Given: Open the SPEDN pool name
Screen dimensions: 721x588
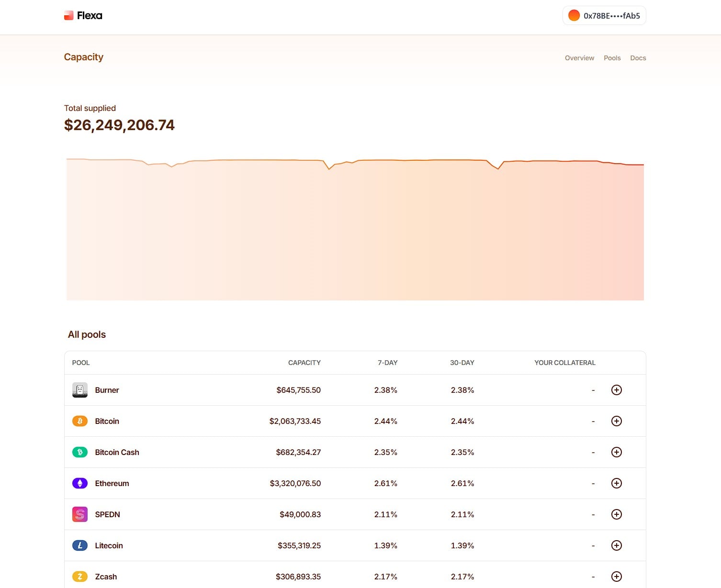Looking at the screenshot, I should click(x=107, y=514).
